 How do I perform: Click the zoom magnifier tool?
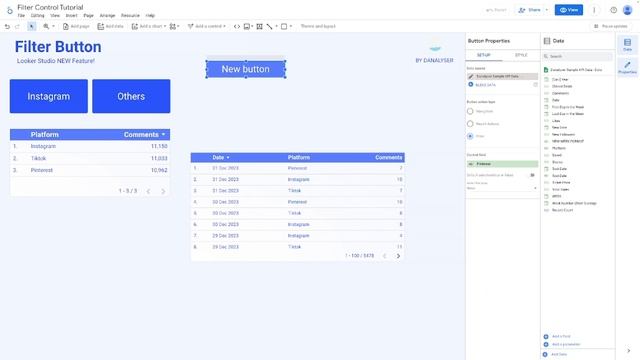click(46, 26)
